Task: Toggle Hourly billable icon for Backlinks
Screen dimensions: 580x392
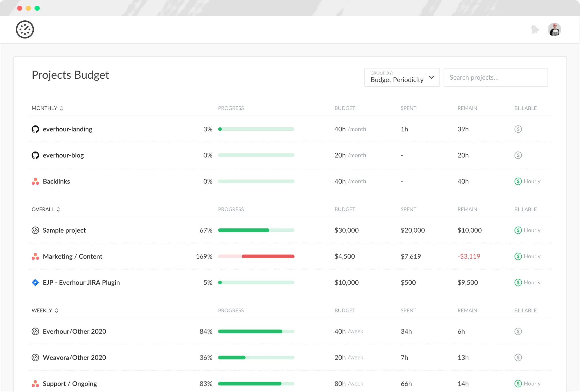Action: pos(518,181)
